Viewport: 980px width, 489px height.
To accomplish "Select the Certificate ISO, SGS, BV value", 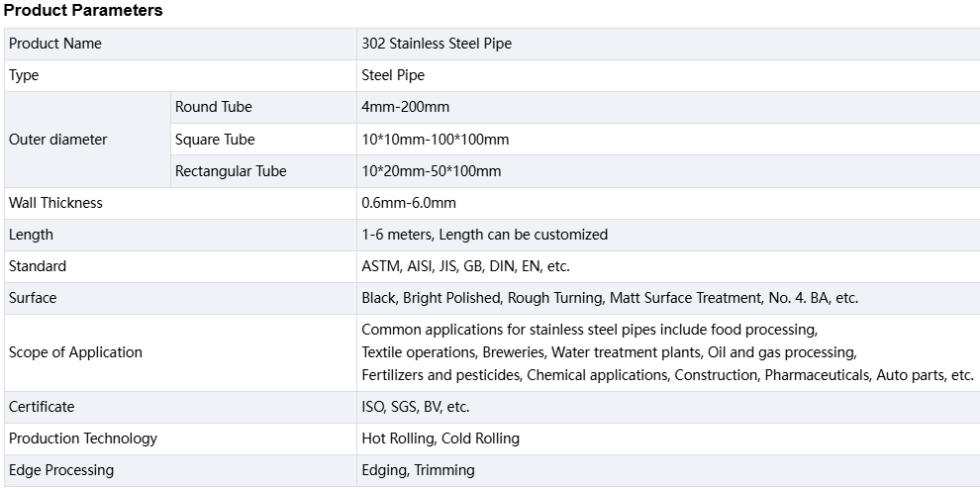I will point(416,407).
